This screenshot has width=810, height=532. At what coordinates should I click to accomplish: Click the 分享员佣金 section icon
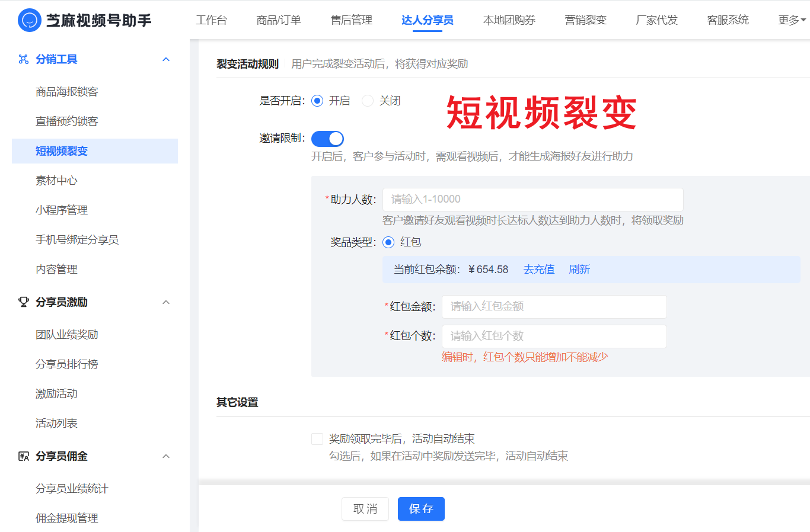tap(24, 456)
